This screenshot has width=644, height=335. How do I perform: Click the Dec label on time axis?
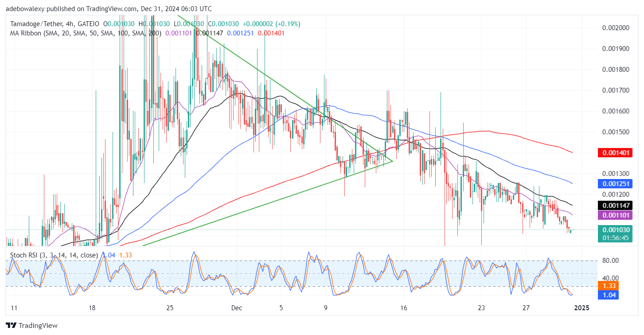[x=236, y=308]
